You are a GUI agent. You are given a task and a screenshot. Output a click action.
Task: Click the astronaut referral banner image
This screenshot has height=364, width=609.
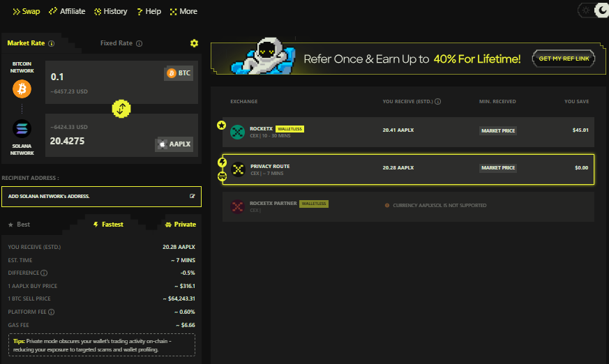point(263,56)
